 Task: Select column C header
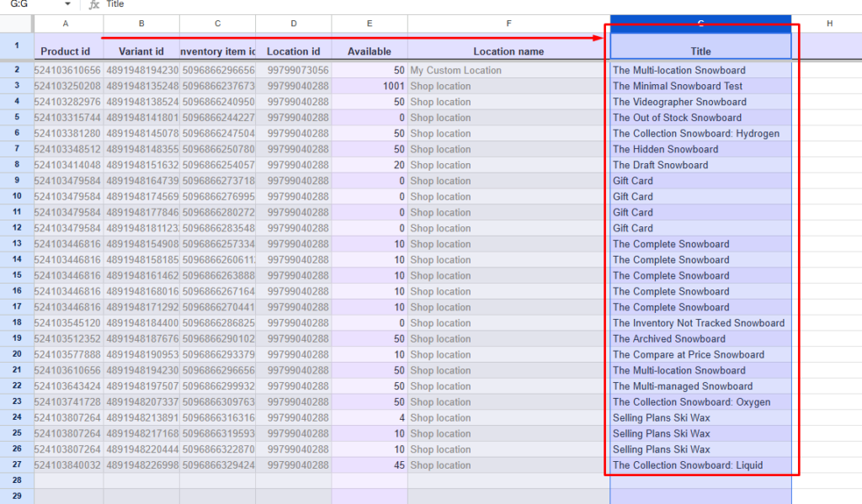point(218,24)
